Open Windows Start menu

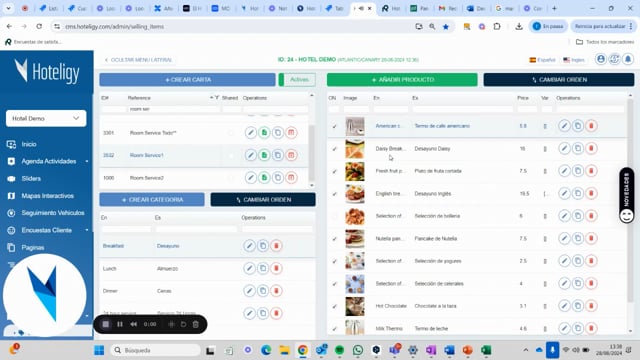[x=99, y=350]
